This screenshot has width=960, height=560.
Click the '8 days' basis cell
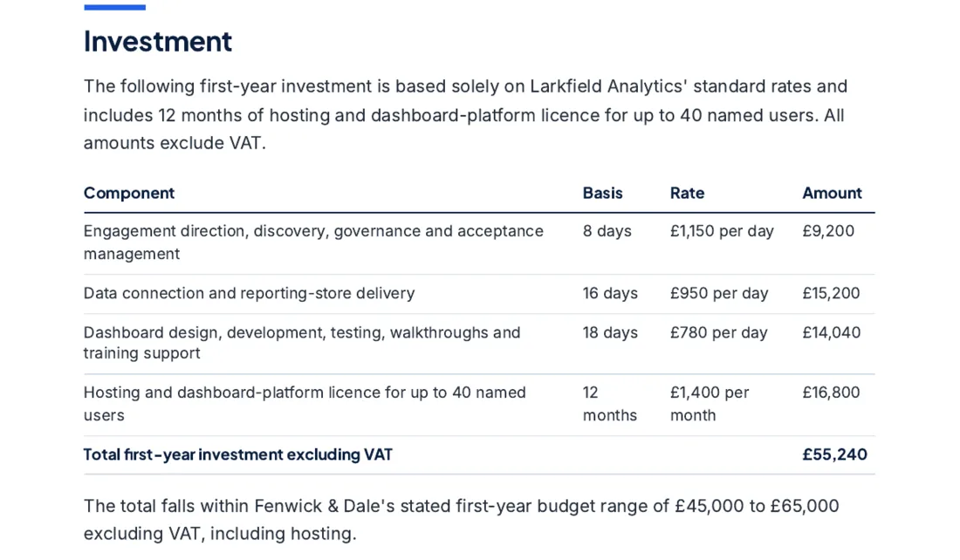(607, 231)
